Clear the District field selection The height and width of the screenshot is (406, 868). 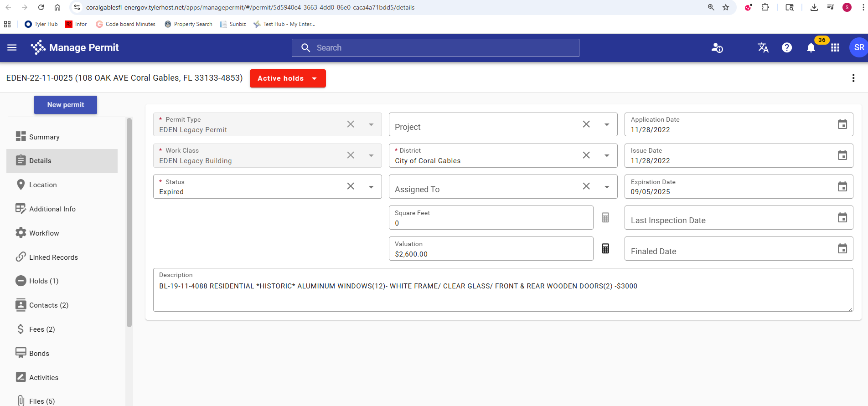point(586,155)
